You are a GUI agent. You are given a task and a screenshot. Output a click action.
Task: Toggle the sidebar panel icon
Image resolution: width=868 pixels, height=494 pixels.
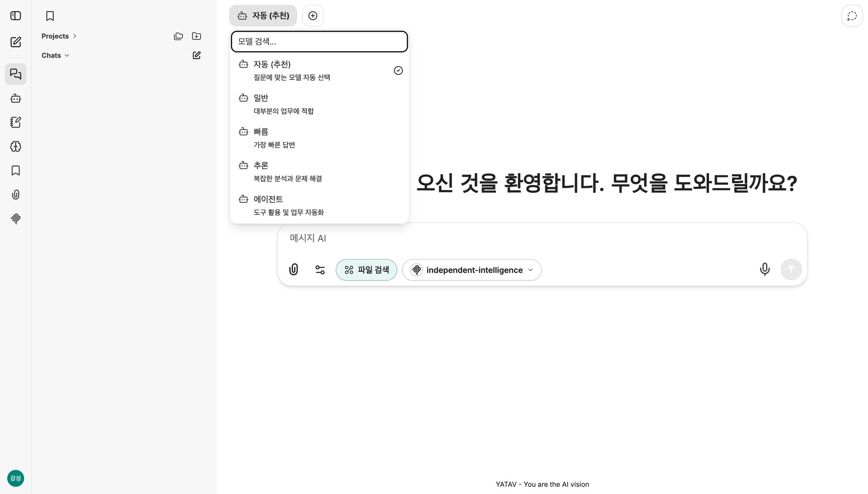(x=16, y=16)
